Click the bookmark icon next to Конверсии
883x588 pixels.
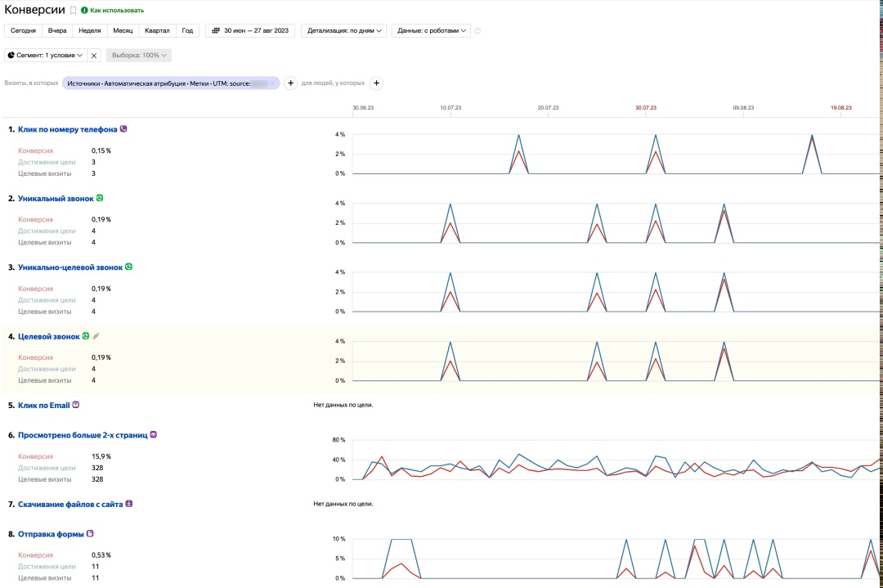coord(73,11)
